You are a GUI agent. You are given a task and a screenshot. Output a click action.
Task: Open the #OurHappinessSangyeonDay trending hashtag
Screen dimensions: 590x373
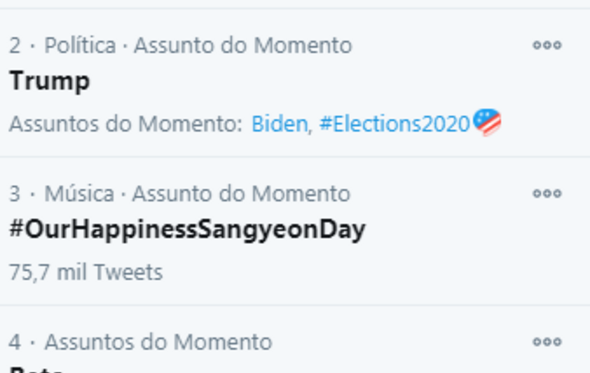pyautogui.click(x=187, y=230)
